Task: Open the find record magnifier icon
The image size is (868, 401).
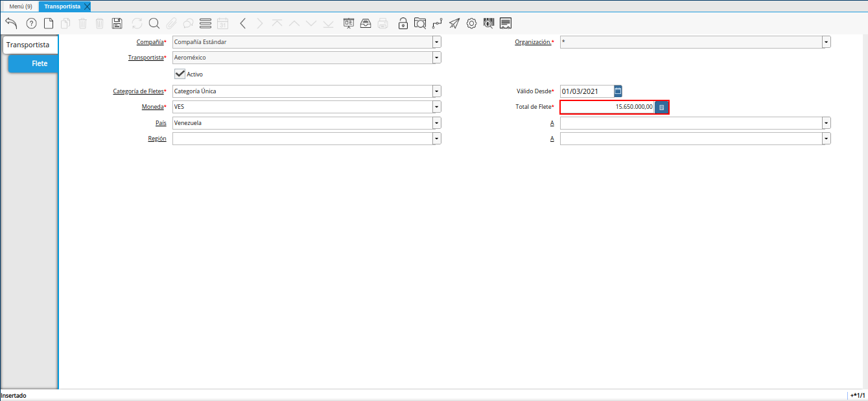Action: point(154,23)
